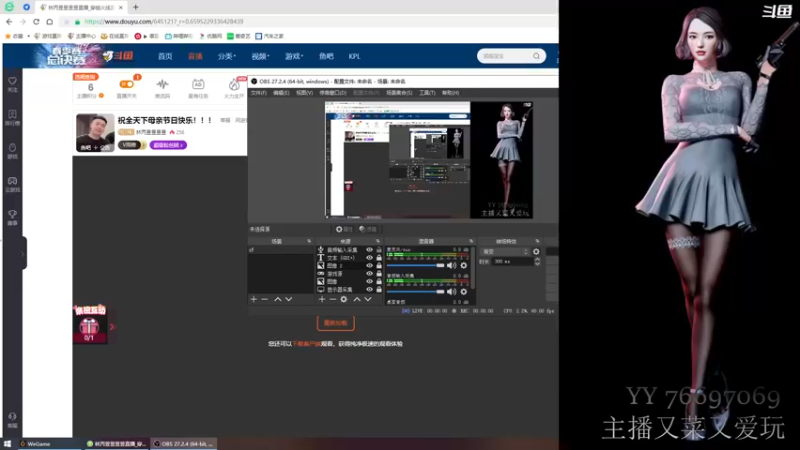This screenshot has height=450, width=800.
Task: Click the 下载客户端 download link
Action: pos(306,344)
